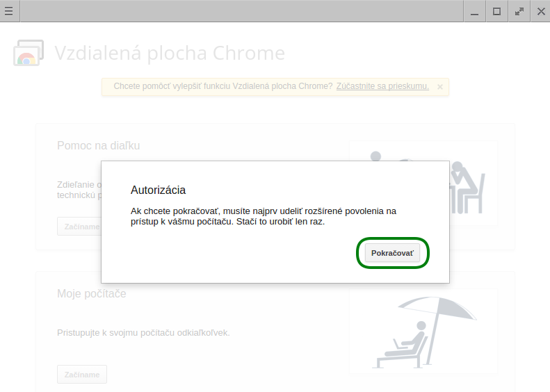Image resolution: width=550 pixels, height=392 pixels.
Task: Select the Autorizácia dialog title
Action: click(159, 190)
